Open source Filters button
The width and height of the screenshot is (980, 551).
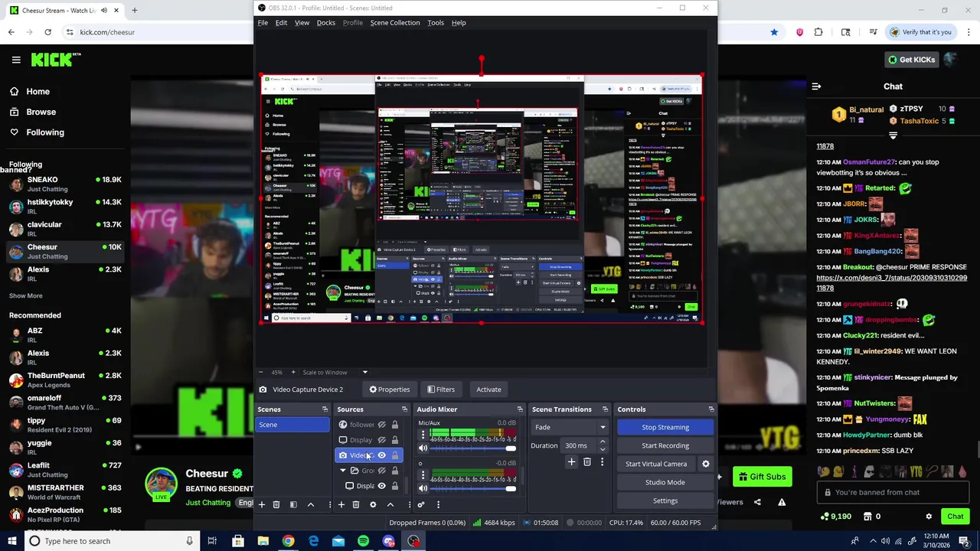coord(441,390)
